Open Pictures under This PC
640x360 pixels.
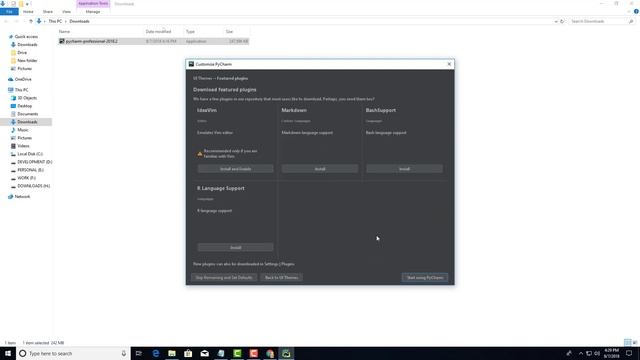pyautogui.click(x=24, y=138)
